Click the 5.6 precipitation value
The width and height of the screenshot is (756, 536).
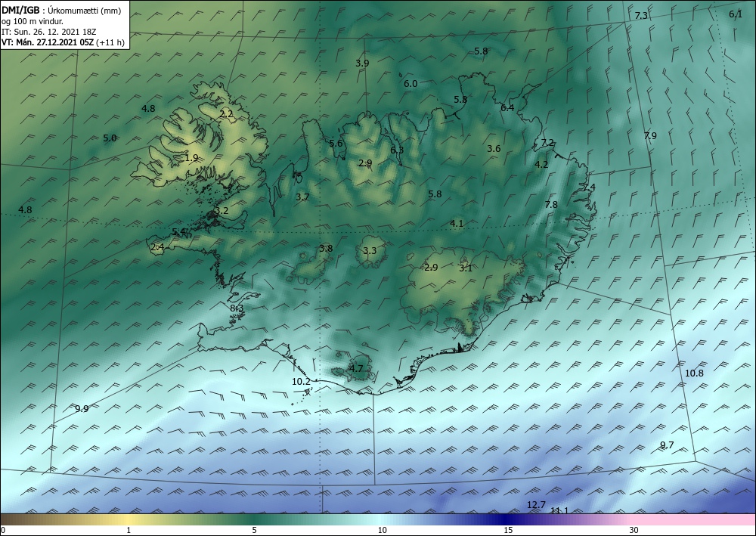(x=336, y=143)
